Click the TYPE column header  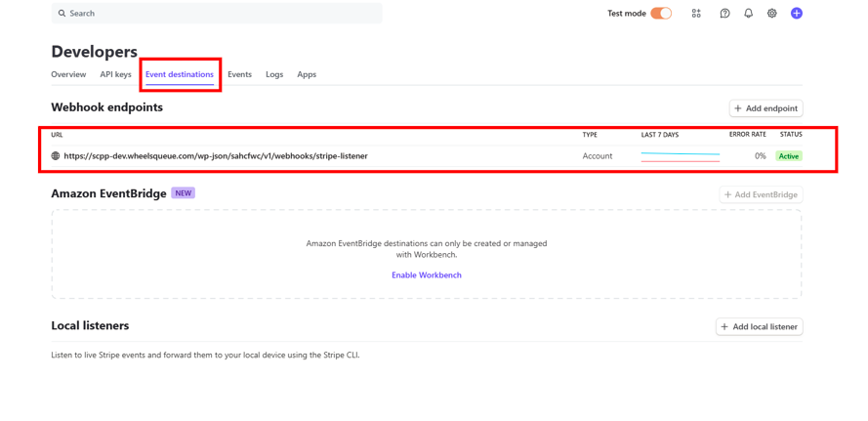click(x=590, y=135)
